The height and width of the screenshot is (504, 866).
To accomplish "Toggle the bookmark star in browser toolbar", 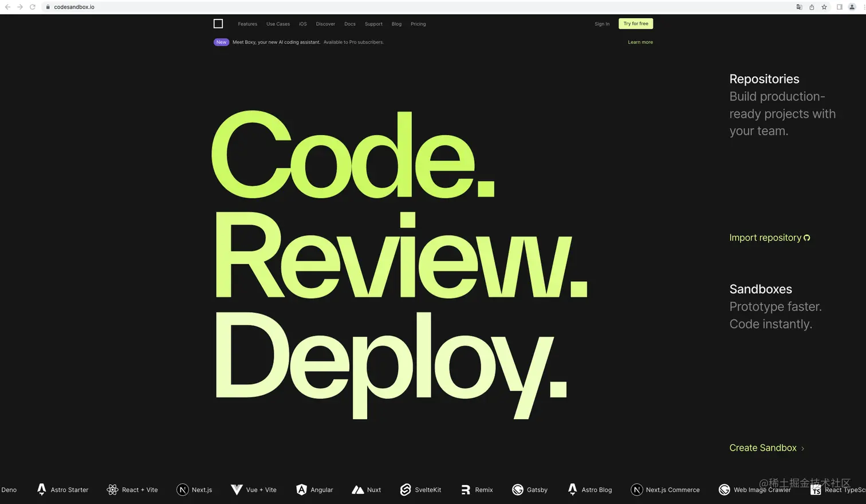I will 824,7.
